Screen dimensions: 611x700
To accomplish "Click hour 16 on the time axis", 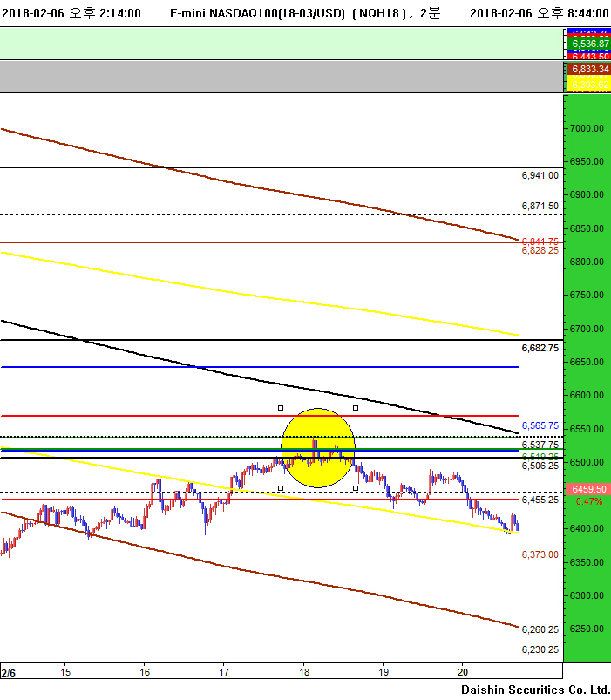I will (x=145, y=672).
